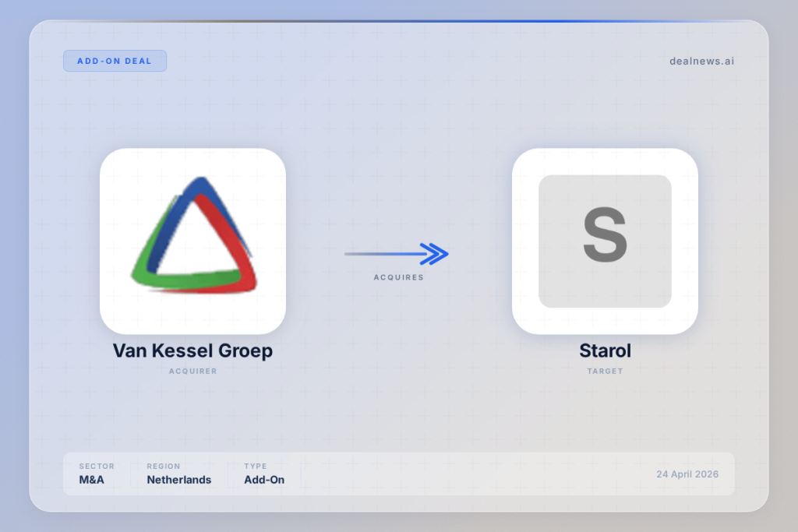Screen dimensions: 798x532
Task: Select the Starol company name
Action: (x=605, y=351)
